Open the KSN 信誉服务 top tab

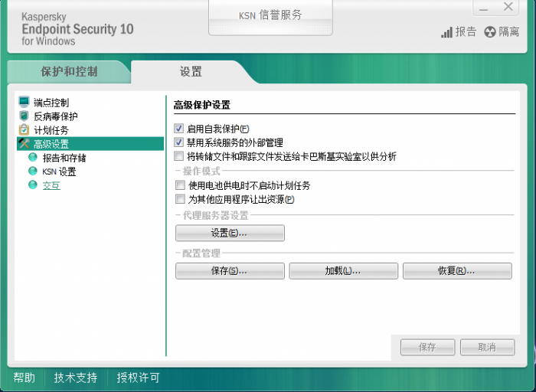(270, 17)
